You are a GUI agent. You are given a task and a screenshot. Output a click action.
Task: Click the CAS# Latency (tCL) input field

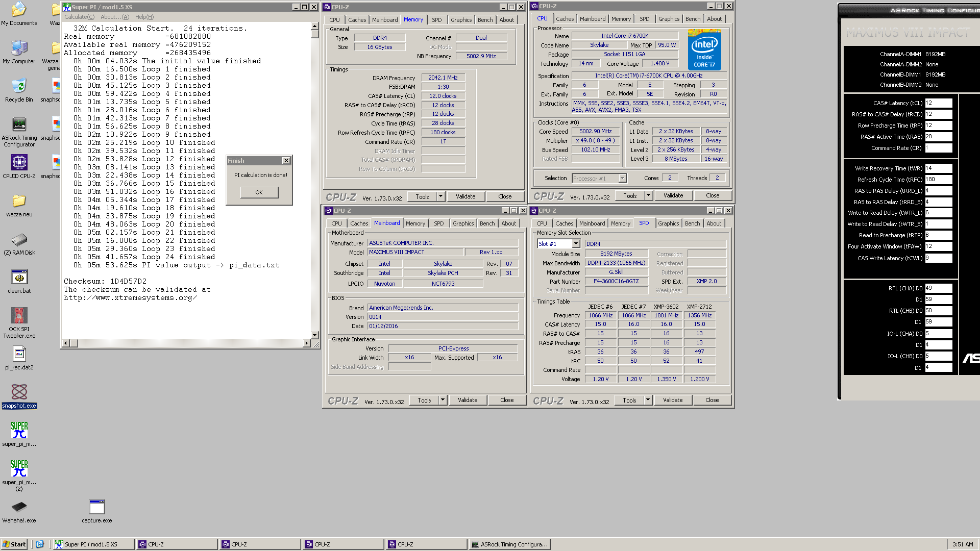point(938,103)
